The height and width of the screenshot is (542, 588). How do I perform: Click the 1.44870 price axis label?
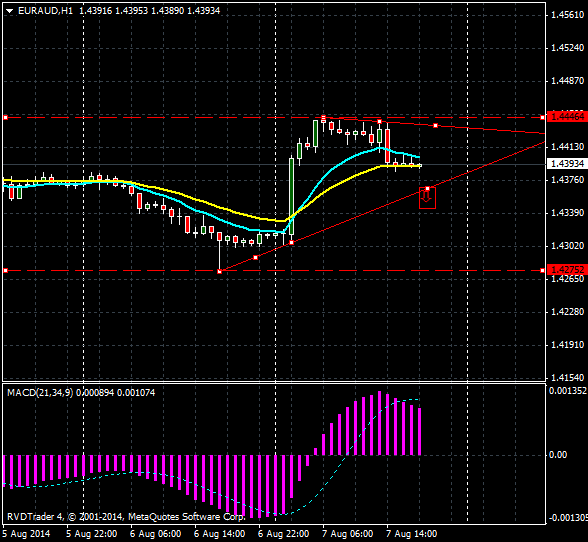tap(567, 81)
